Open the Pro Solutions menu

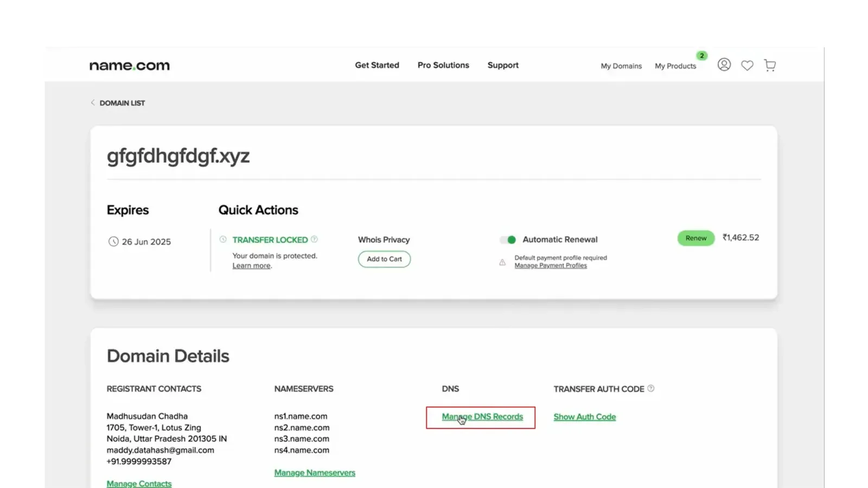443,65
